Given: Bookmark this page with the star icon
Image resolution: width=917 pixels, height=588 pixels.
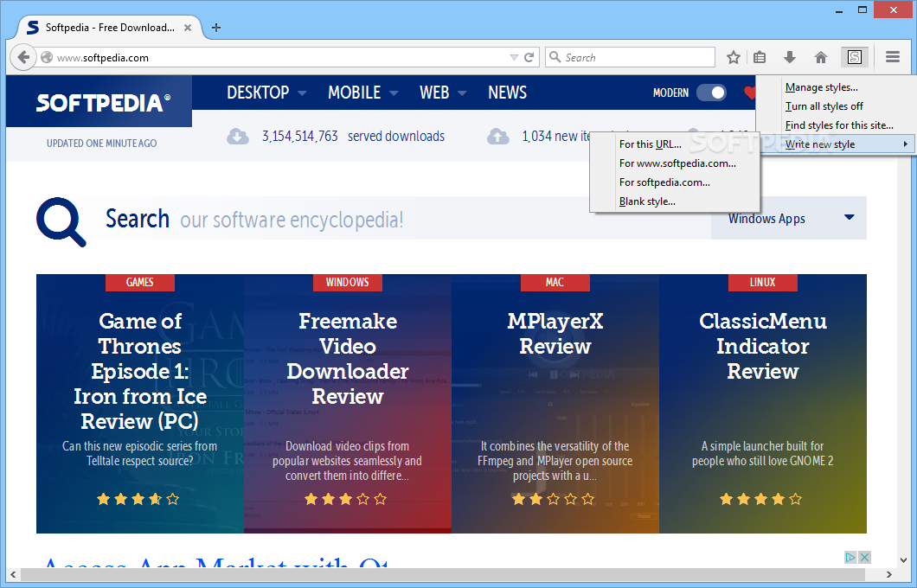Looking at the screenshot, I should [734, 57].
